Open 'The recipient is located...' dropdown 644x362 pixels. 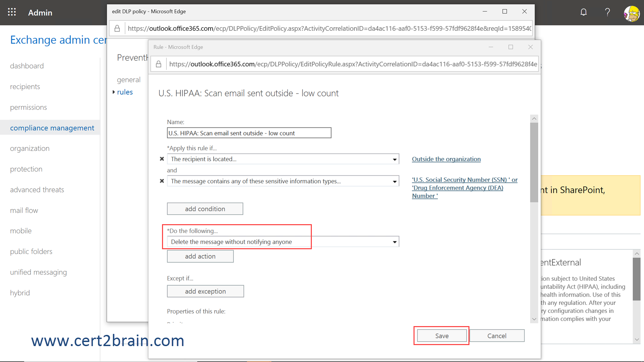pyautogui.click(x=283, y=159)
